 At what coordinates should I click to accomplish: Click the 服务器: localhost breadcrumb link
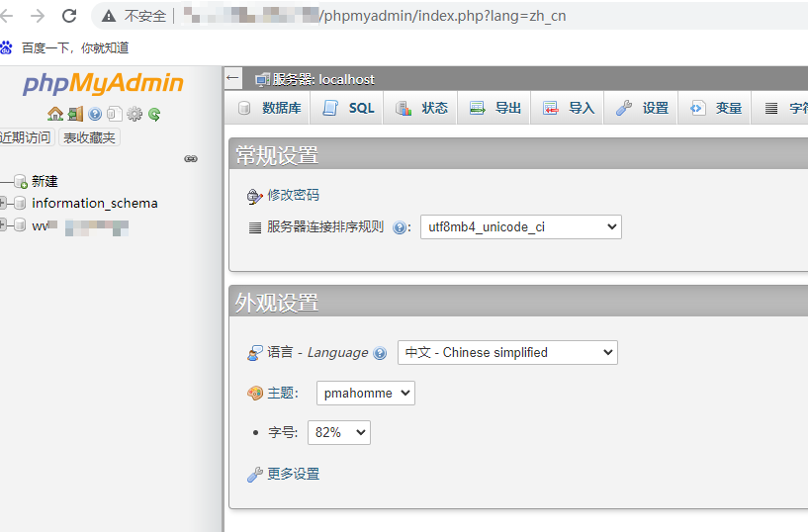coord(323,80)
